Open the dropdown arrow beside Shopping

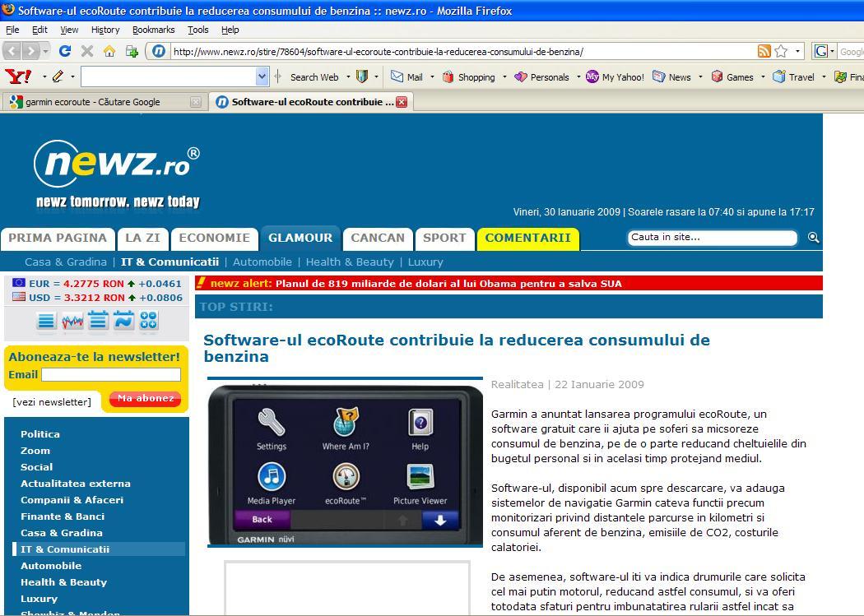[504, 76]
